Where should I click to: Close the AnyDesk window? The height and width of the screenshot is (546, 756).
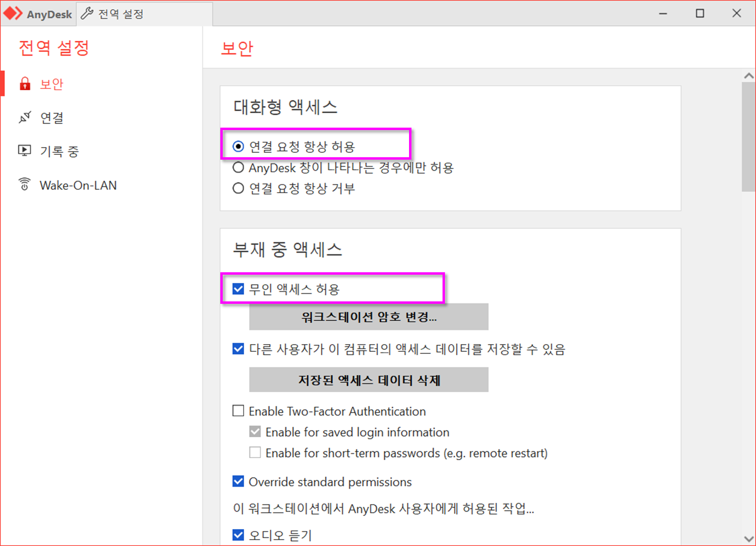737,14
